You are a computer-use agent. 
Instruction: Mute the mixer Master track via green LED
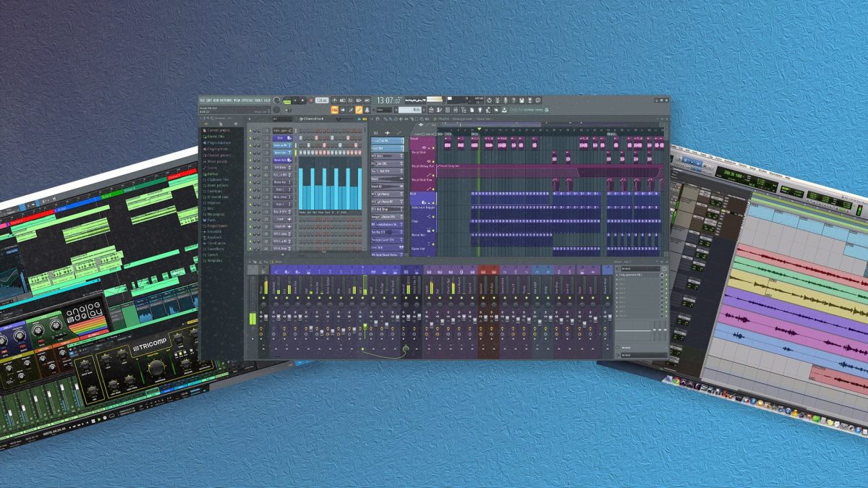[x=263, y=298]
